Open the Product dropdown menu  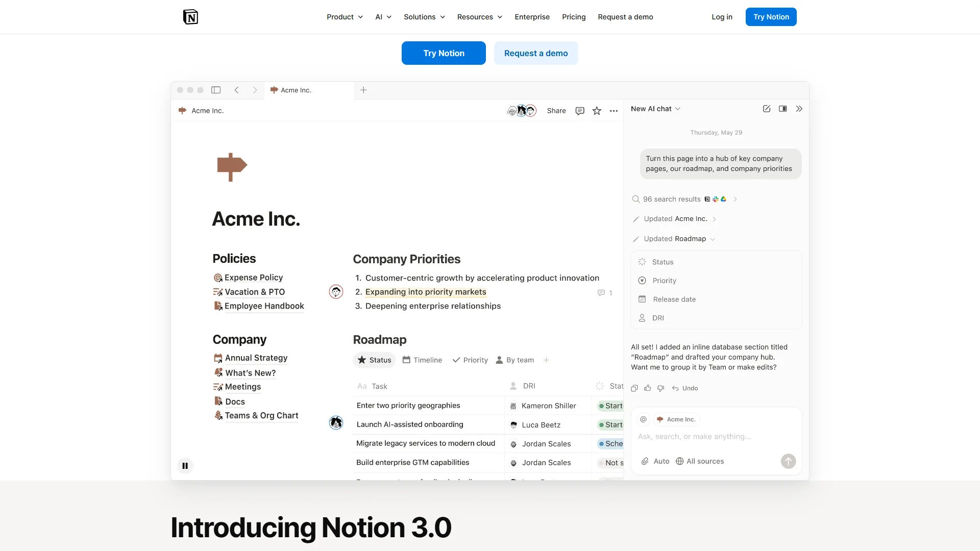coord(345,17)
